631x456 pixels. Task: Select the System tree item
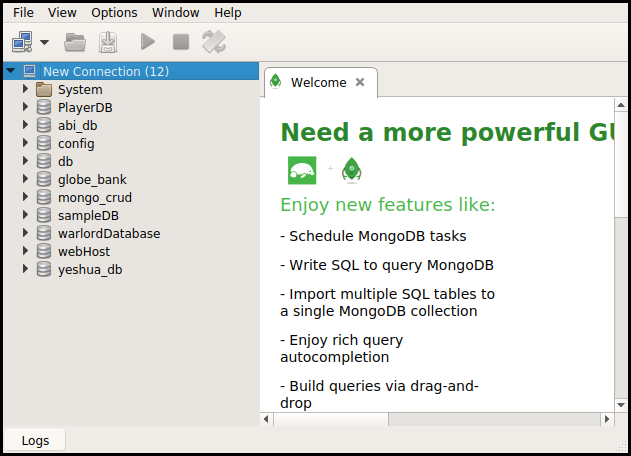[x=80, y=90]
